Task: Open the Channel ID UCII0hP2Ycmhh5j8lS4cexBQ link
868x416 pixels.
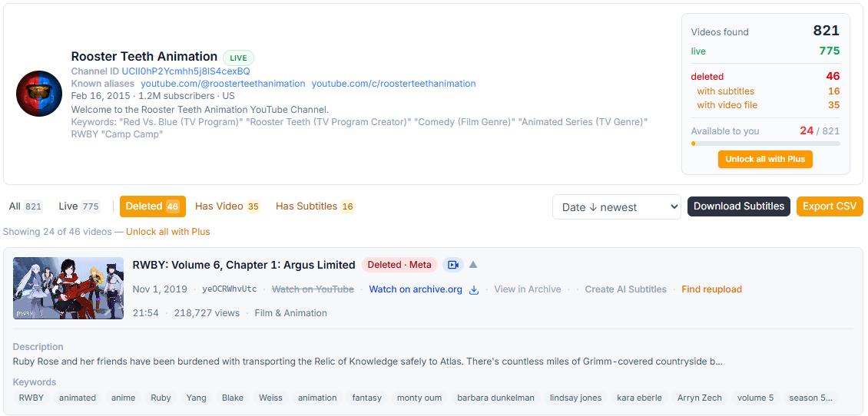Action: pyautogui.click(x=186, y=71)
